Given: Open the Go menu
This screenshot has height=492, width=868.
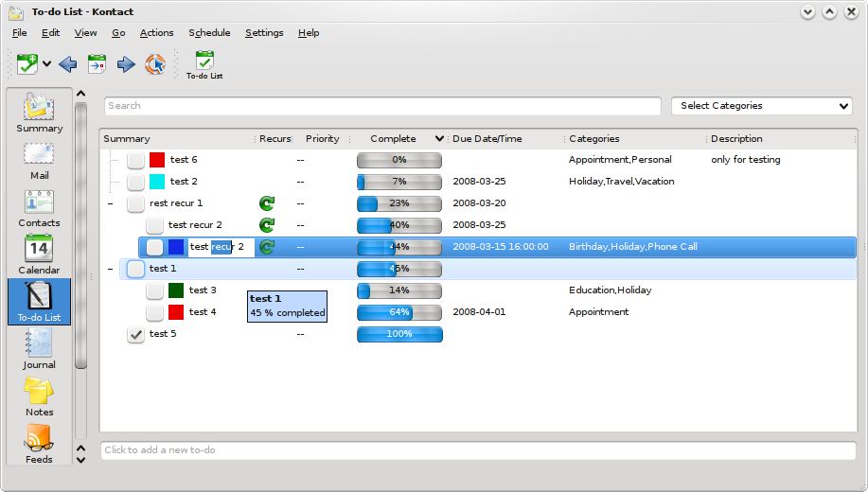Looking at the screenshot, I should (118, 33).
